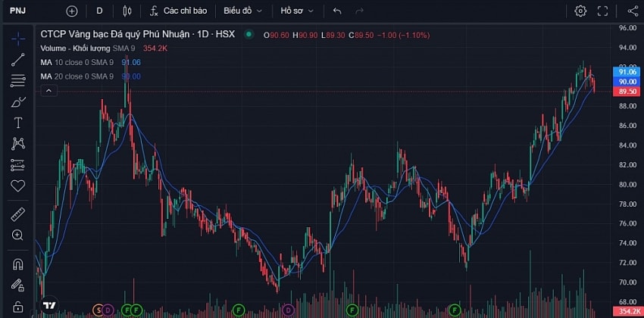Open favorites with the heart icon
Image resolution: width=644 pixels, height=318 pixels.
(18, 186)
